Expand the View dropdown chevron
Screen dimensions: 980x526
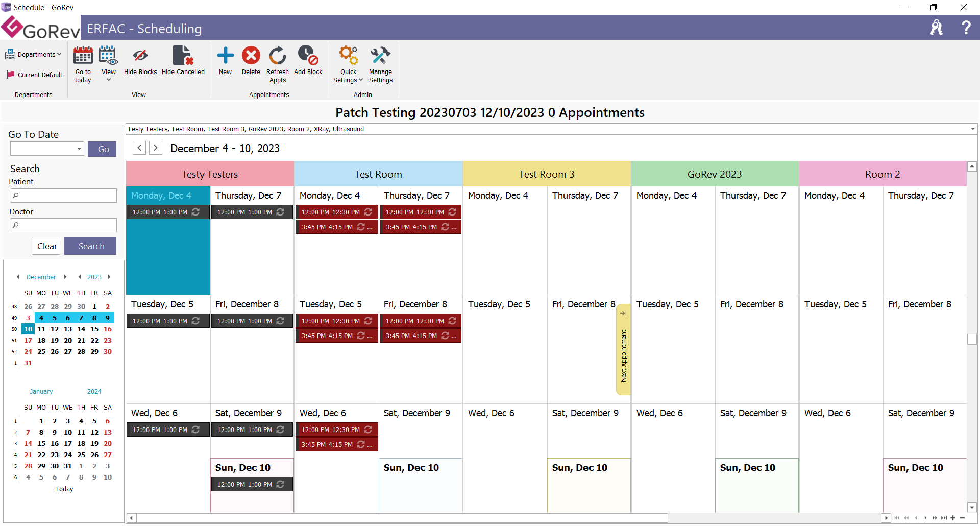(108, 80)
